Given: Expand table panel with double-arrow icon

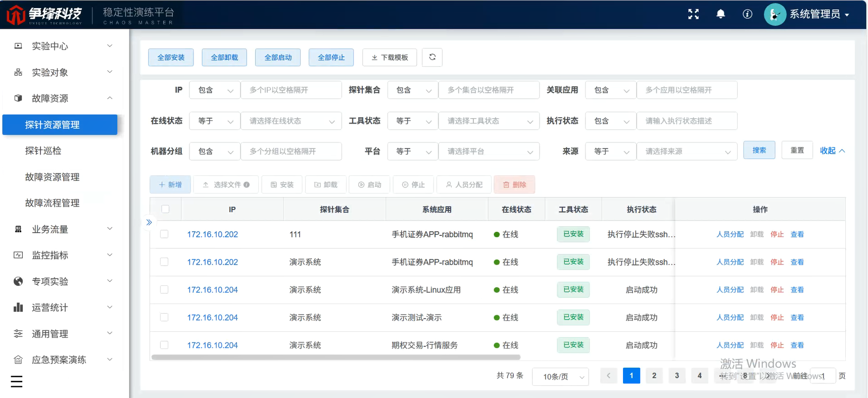Looking at the screenshot, I should (x=149, y=222).
